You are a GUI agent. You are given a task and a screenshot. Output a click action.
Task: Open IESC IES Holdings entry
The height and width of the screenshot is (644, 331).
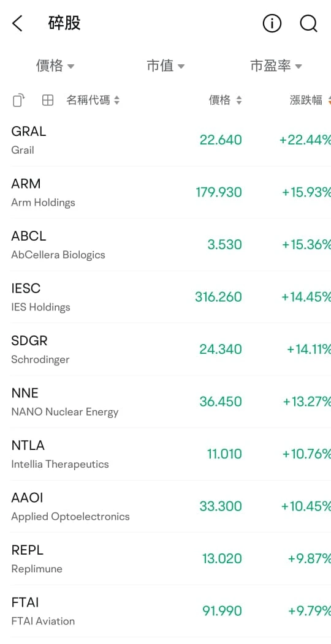click(165, 297)
